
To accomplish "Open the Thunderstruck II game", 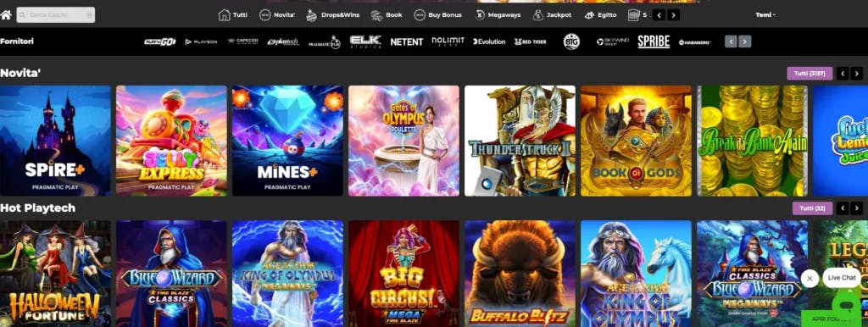I will tap(520, 141).
